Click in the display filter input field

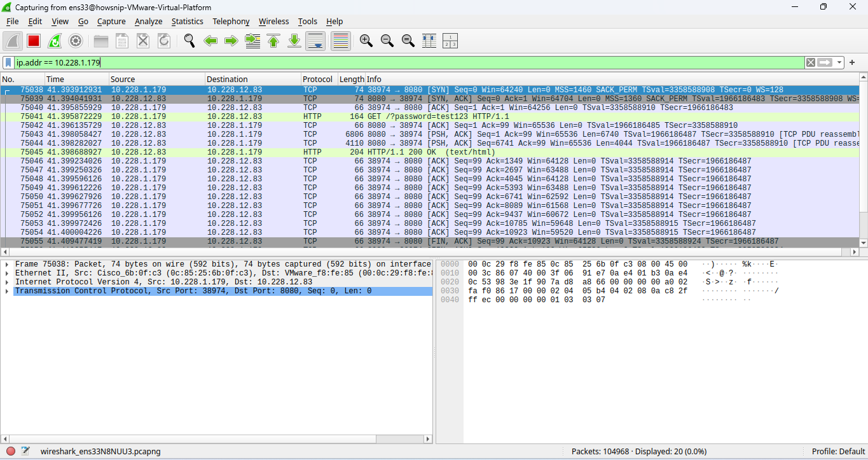(410, 62)
